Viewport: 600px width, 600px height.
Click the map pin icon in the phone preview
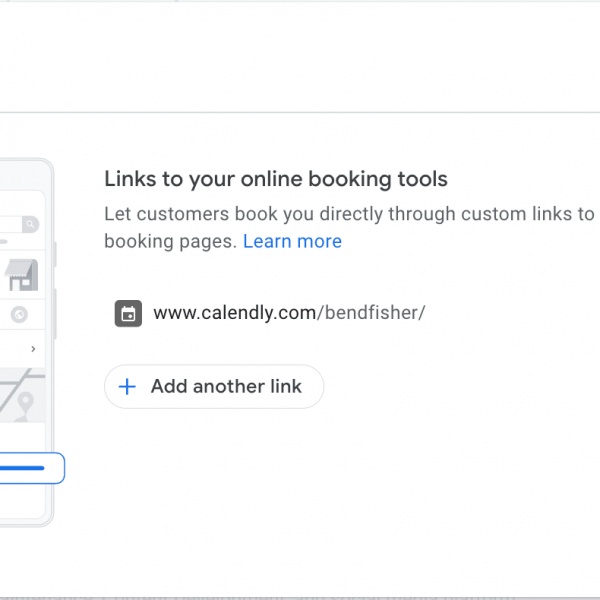(x=26, y=402)
